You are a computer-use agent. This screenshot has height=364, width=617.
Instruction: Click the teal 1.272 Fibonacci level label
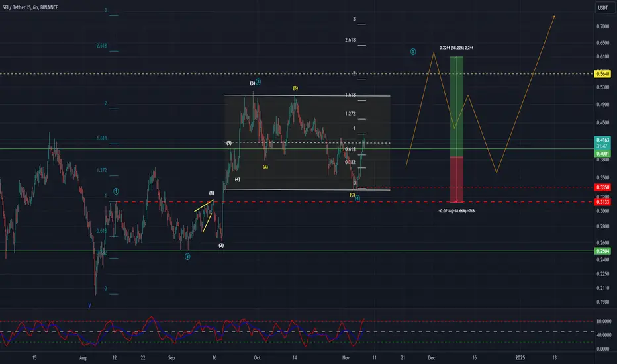click(101, 170)
